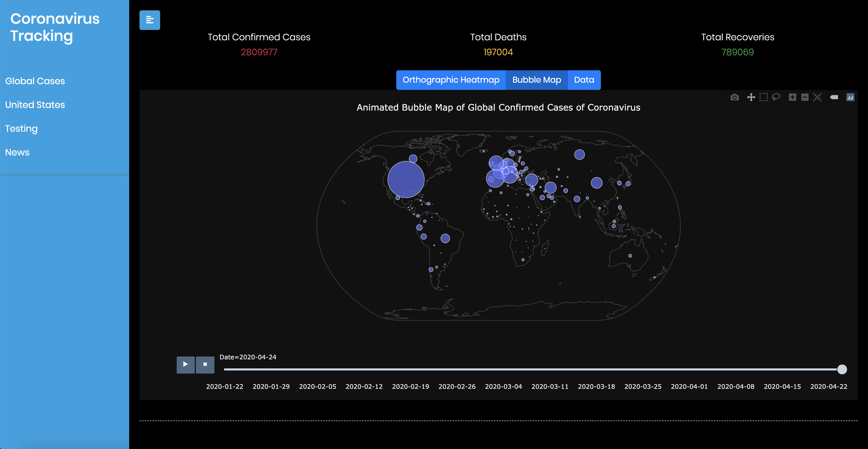
Task: Toggle the sidebar with hamburger button
Action: click(x=150, y=20)
